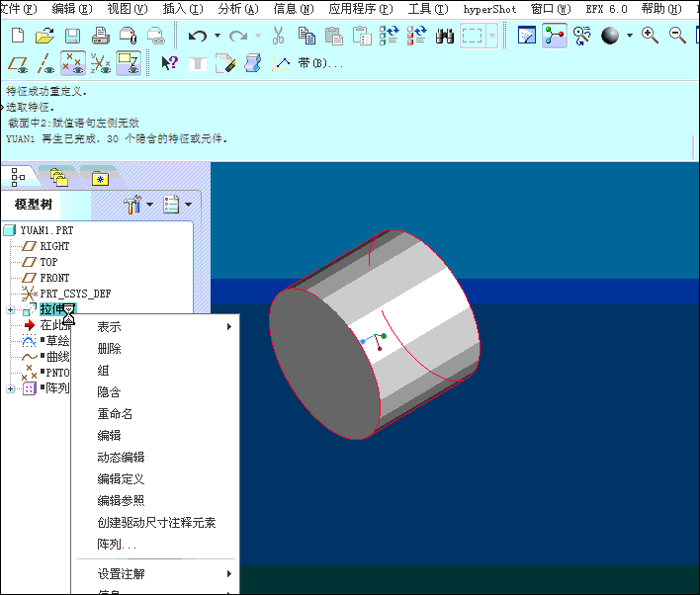Image resolution: width=700 pixels, height=595 pixels.
Task: Open the EFX 6.0 menu
Action: 606,9
